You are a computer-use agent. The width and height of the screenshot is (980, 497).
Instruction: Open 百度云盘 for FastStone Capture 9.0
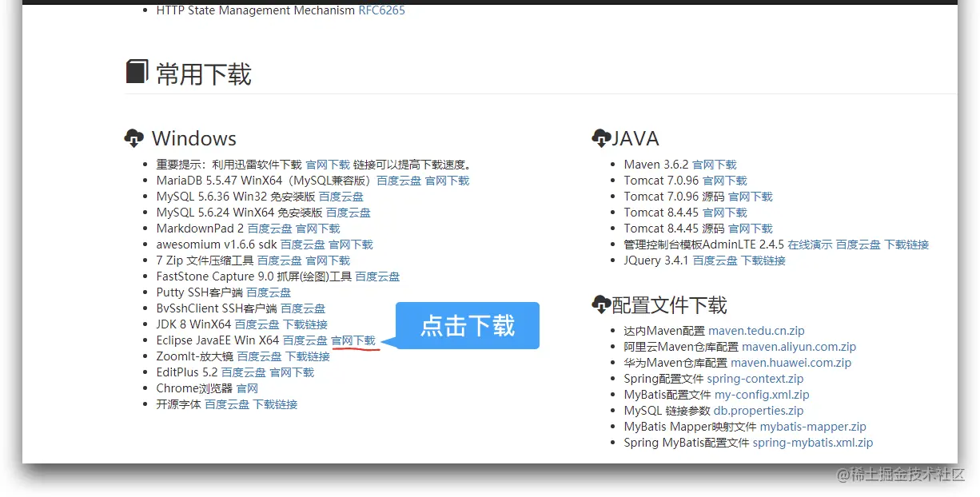[378, 276]
